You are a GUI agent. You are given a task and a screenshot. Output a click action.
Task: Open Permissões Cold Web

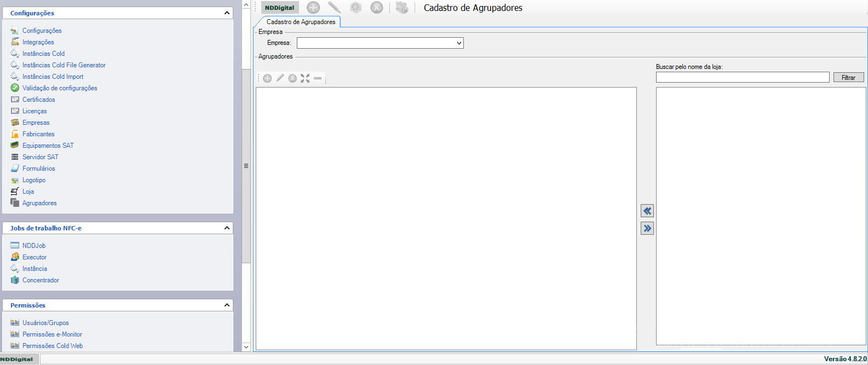53,346
